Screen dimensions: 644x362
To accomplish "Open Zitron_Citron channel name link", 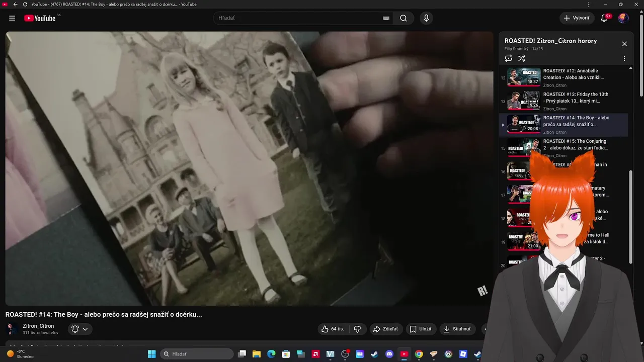I will pos(38,326).
